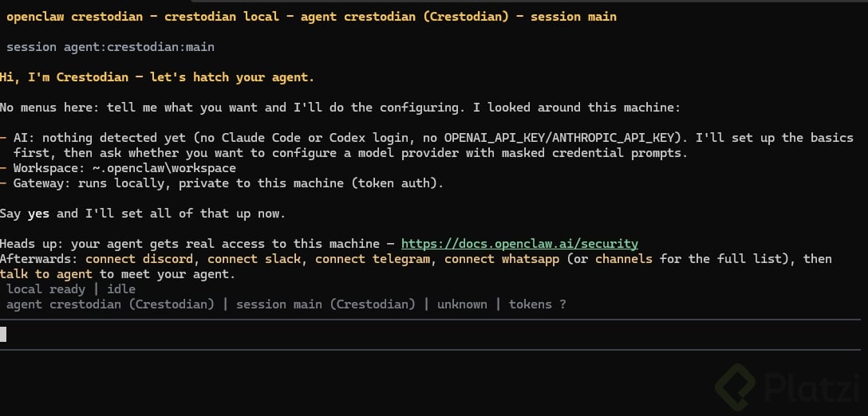The height and width of the screenshot is (416, 868).
Task: Click the 'Hi, I'm Crestodian' greeting heading
Action: 157,77
